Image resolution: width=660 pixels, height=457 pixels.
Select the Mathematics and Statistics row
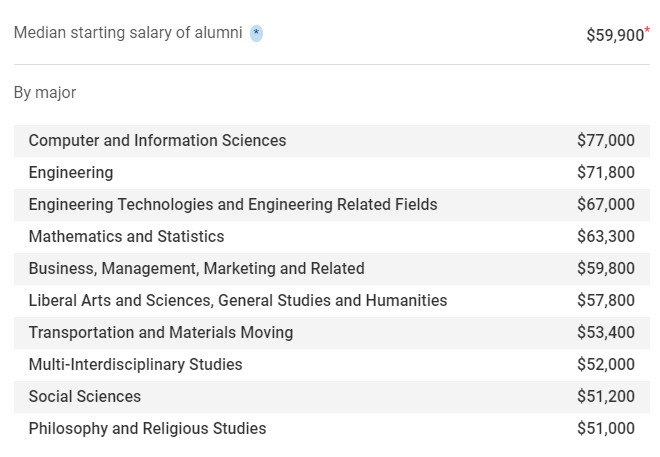click(332, 236)
